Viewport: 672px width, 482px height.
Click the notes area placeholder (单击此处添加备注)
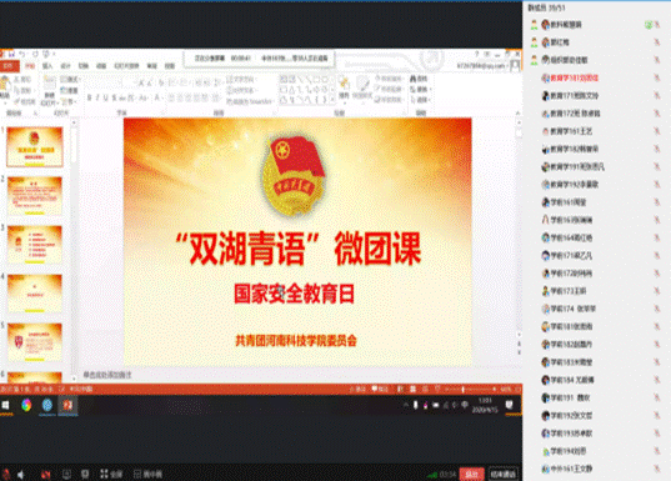point(107,375)
